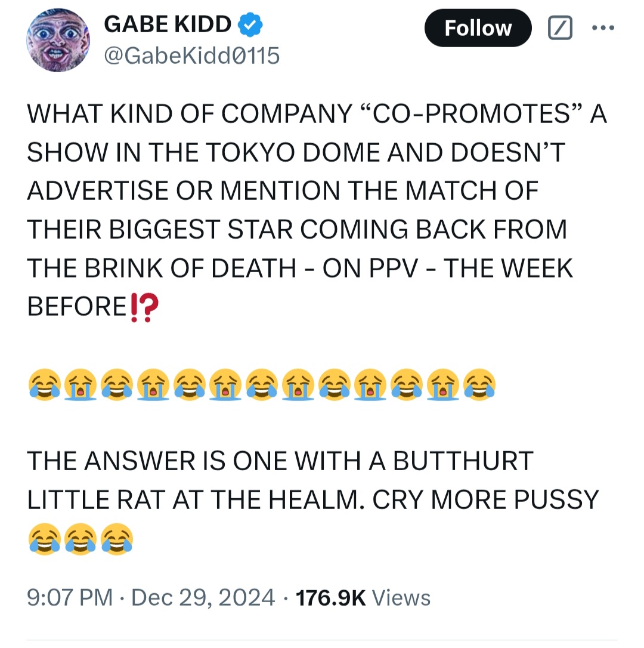Click the Dec 29, 2024 date
644x648 pixels.
[203, 598]
